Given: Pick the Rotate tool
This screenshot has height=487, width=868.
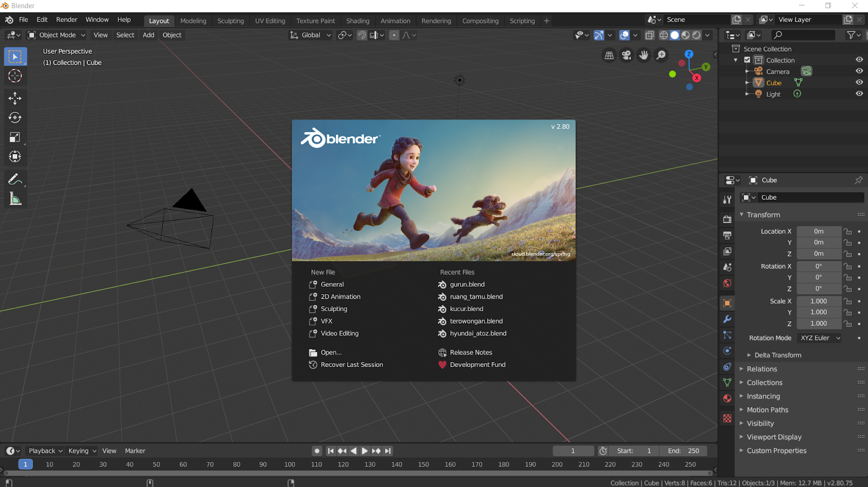Looking at the screenshot, I should (x=15, y=118).
